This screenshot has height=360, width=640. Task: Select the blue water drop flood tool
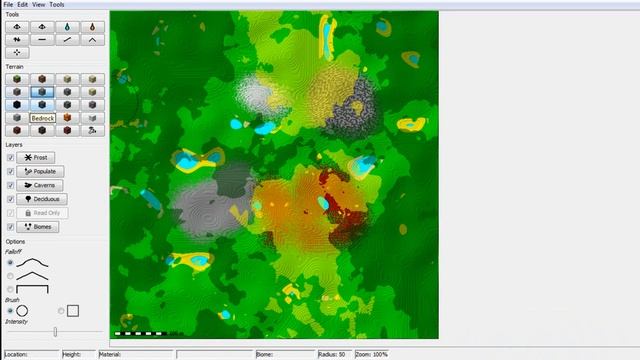click(x=67, y=27)
